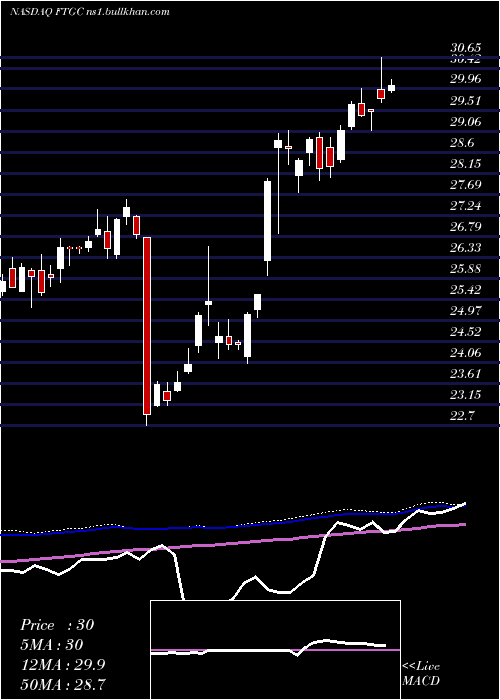Click the 28.15 price axis label
Image resolution: width=500 pixels, height=700 pixels.
(x=466, y=164)
